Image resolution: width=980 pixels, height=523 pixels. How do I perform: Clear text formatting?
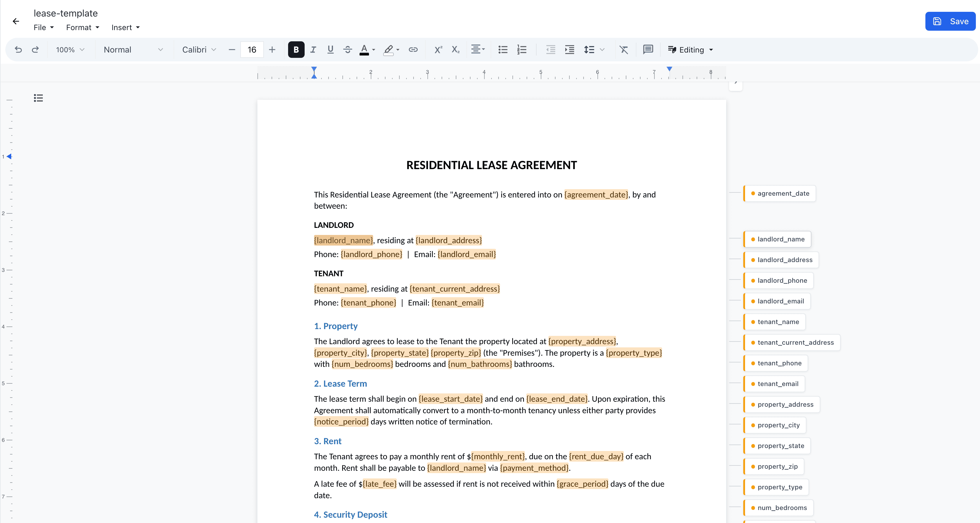624,50
